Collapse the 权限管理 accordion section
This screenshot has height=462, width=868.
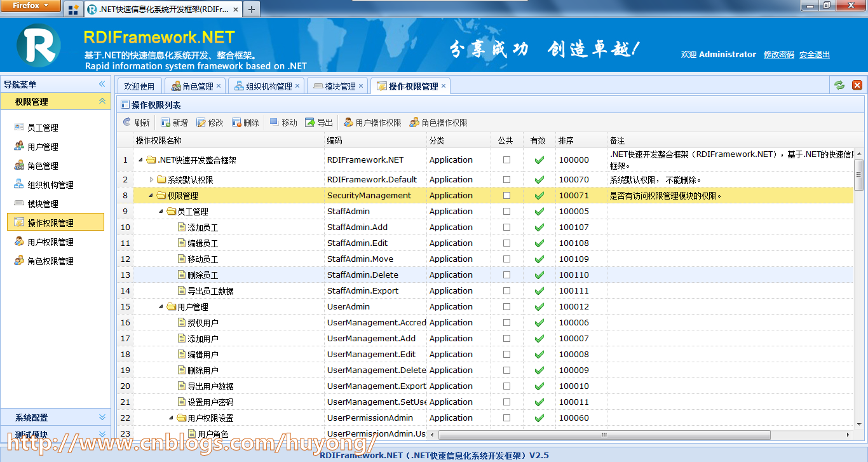tap(102, 101)
